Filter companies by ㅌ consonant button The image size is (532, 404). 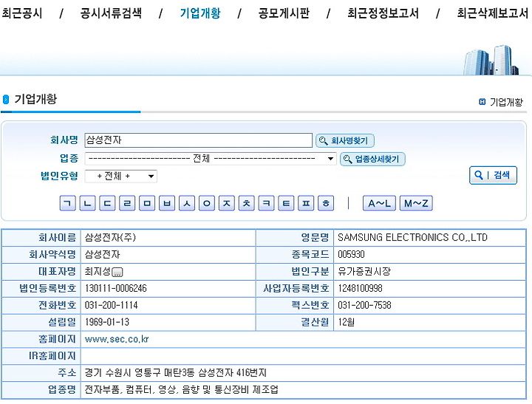[286, 203]
